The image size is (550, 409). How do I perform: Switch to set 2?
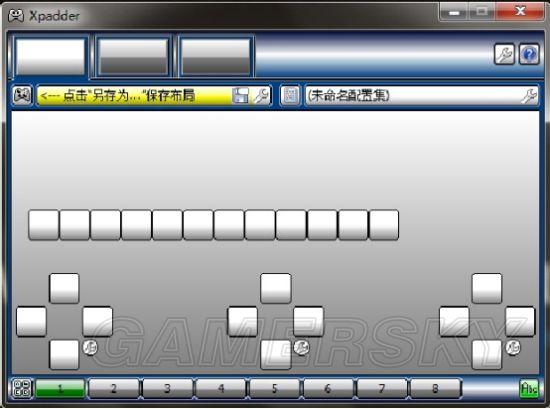tap(114, 388)
